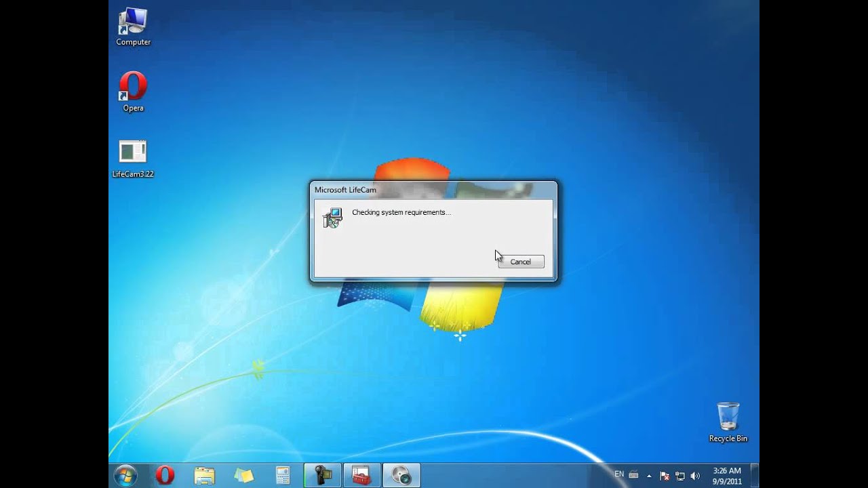Click the keyboard icon in the language bar
868x488 pixels.
pos(633,474)
